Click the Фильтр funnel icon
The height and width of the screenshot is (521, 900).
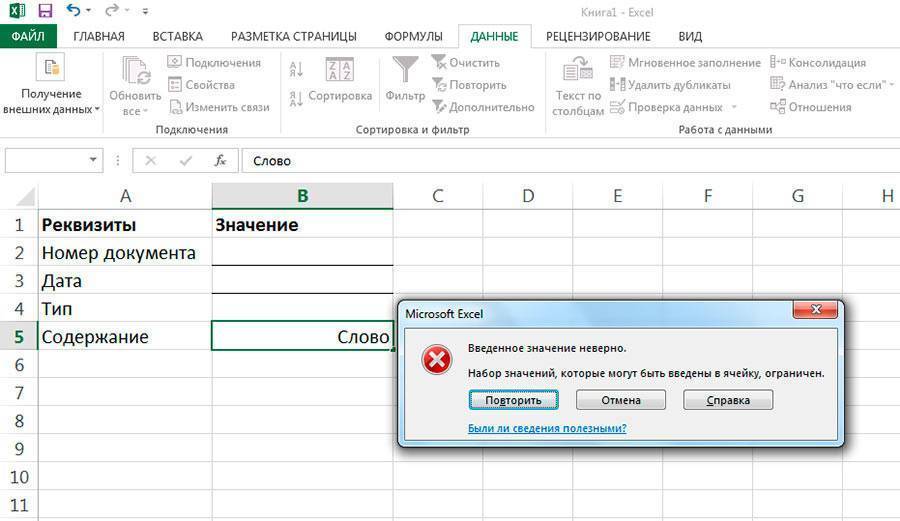coord(405,70)
